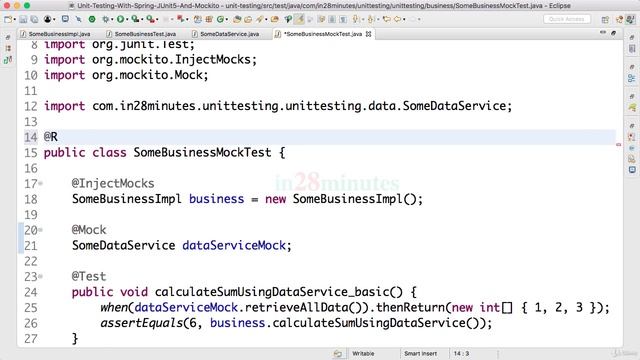Click the 14 : 3 cursor position indicator
The height and width of the screenshot is (360, 640).
click(461, 353)
